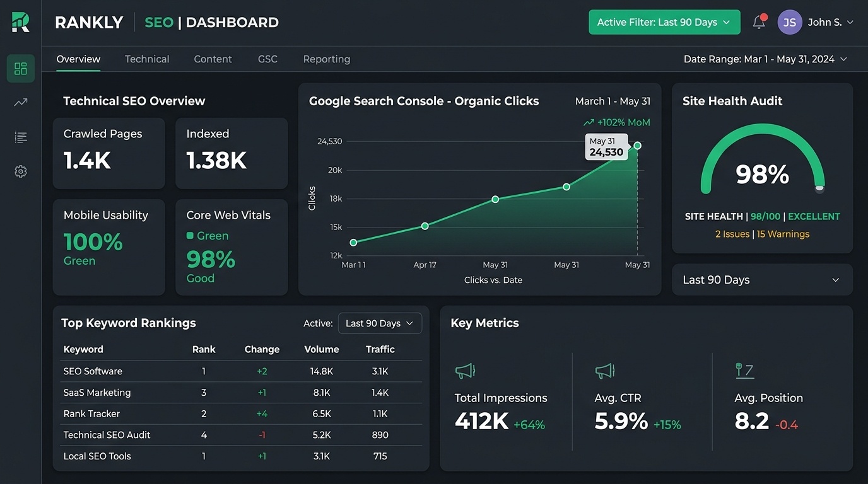Viewport: 868px width, 484px height.
Task: Switch to the Reporting tab
Action: pyautogui.click(x=327, y=59)
